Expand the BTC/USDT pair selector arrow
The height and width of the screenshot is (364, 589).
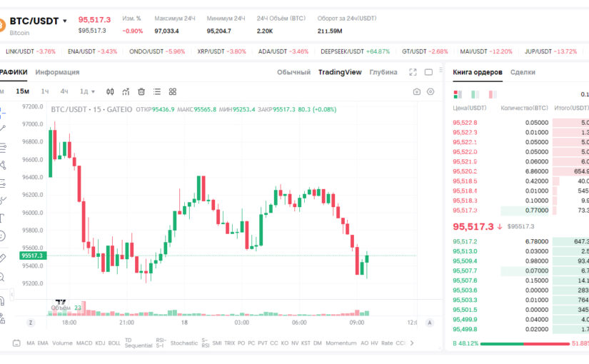(64, 21)
